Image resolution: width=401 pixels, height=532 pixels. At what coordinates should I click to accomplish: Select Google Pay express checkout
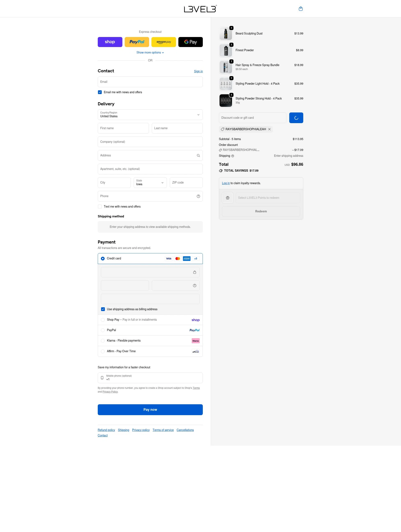(190, 42)
